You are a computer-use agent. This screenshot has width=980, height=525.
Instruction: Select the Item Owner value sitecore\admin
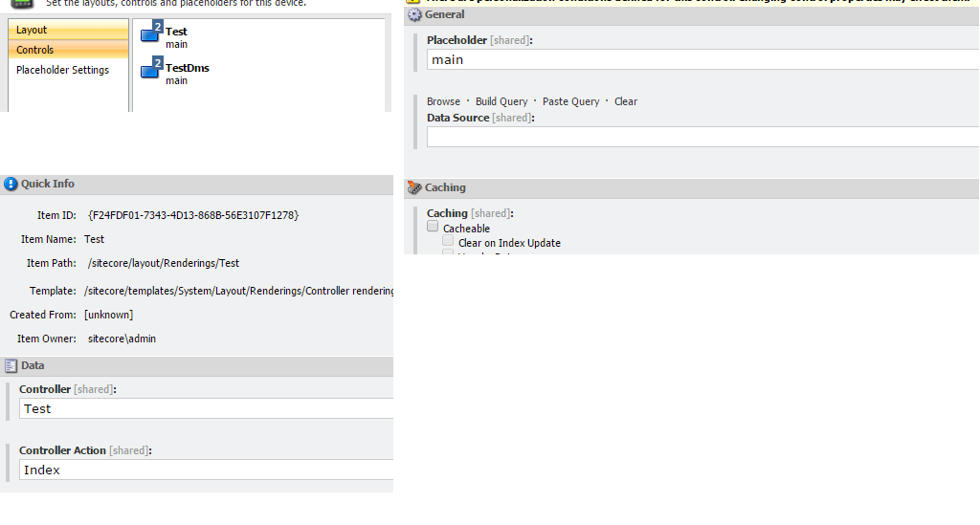click(122, 339)
